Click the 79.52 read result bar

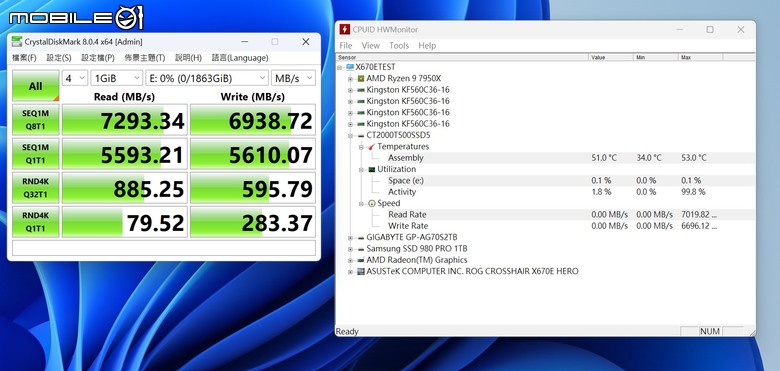124,222
